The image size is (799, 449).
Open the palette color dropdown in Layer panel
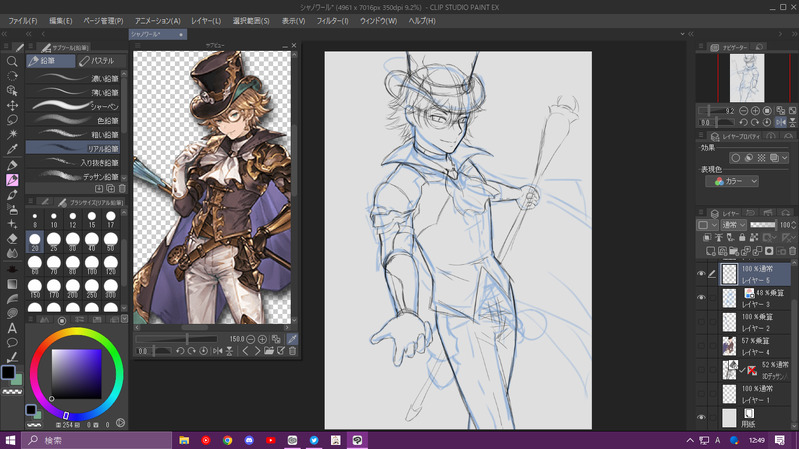pyautogui.click(x=707, y=225)
